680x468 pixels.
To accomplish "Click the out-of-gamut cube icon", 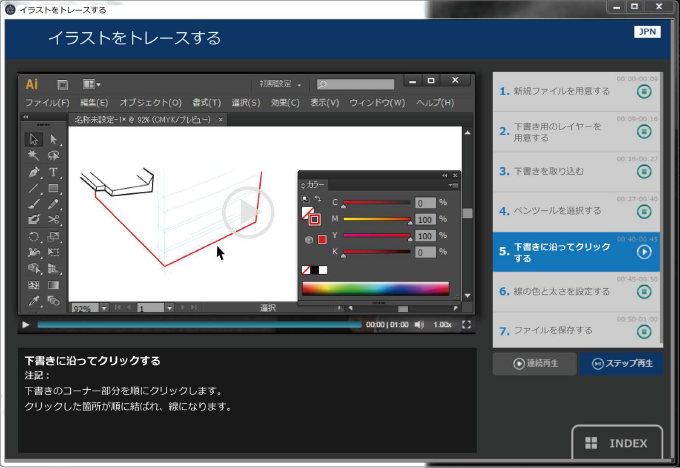I will 309,239.
